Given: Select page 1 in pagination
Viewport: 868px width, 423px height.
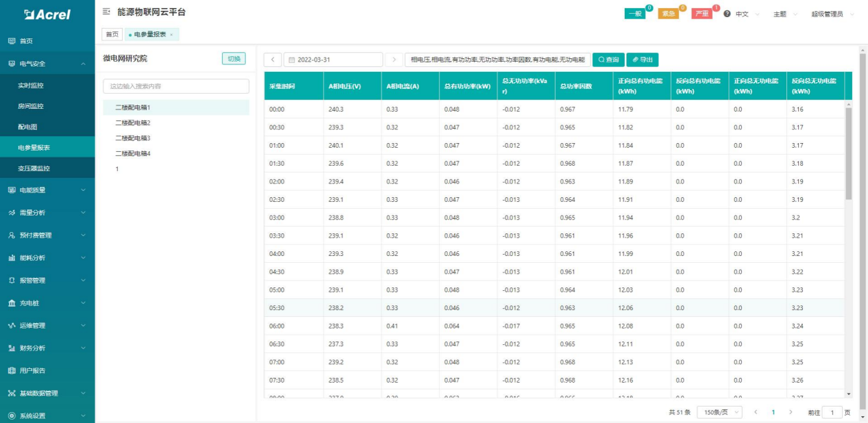Looking at the screenshot, I should click(x=773, y=413).
